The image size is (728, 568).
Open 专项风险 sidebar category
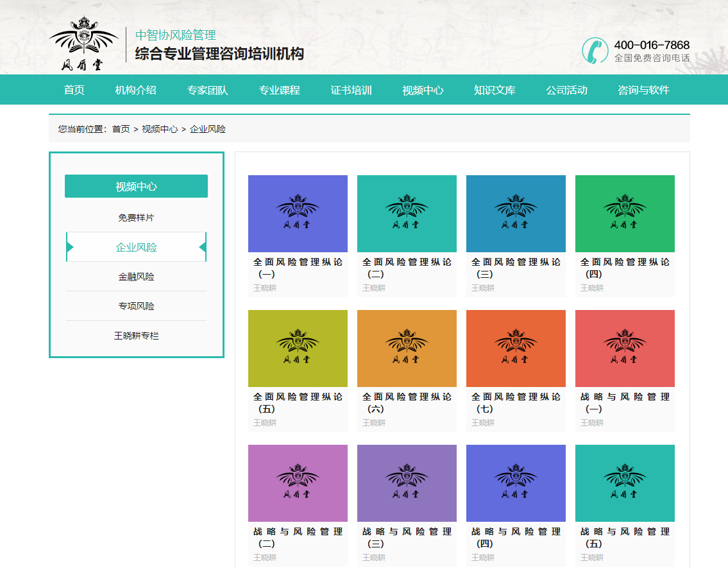pos(136,306)
